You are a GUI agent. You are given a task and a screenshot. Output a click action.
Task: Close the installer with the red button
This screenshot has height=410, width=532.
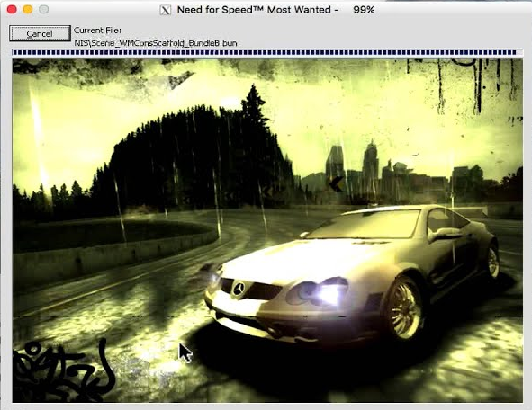click(x=12, y=10)
